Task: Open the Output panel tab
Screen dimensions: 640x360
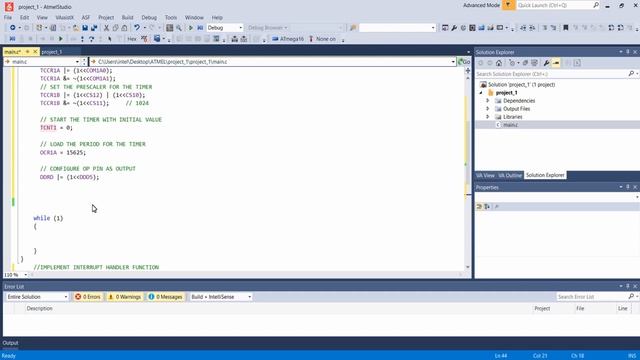Action: (10, 343)
